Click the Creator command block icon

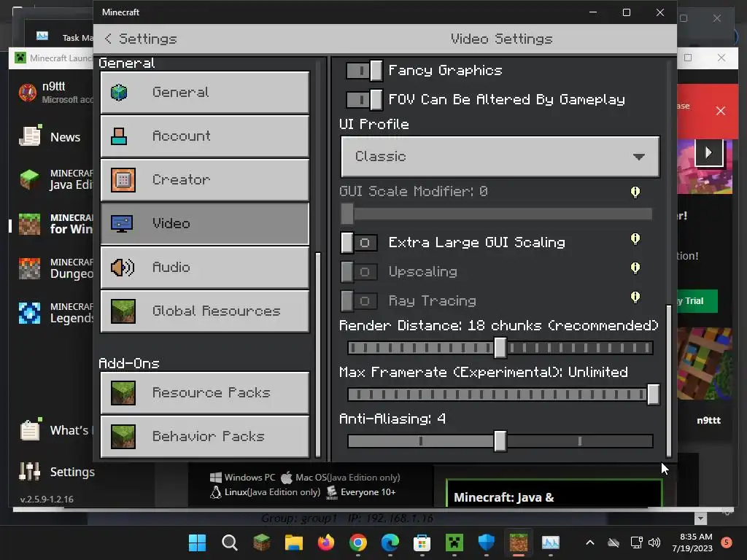tap(123, 180)
